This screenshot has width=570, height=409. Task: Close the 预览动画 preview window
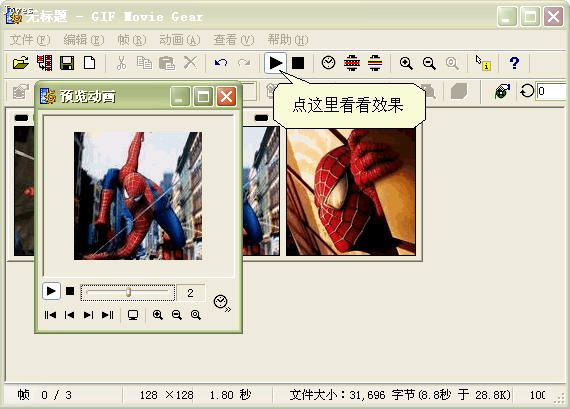[x=226, y=96]
